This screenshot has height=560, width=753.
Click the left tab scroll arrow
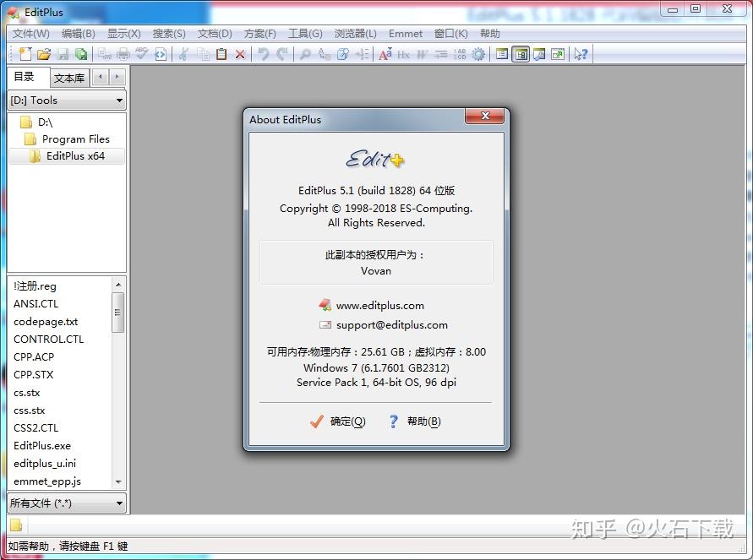point(101,77)
